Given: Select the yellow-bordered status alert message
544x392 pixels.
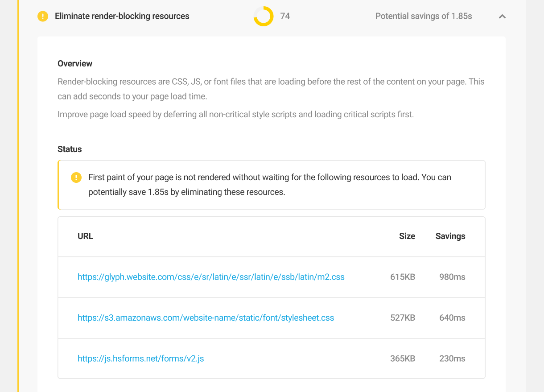Looking at the screenshot, I should (271, 184).
